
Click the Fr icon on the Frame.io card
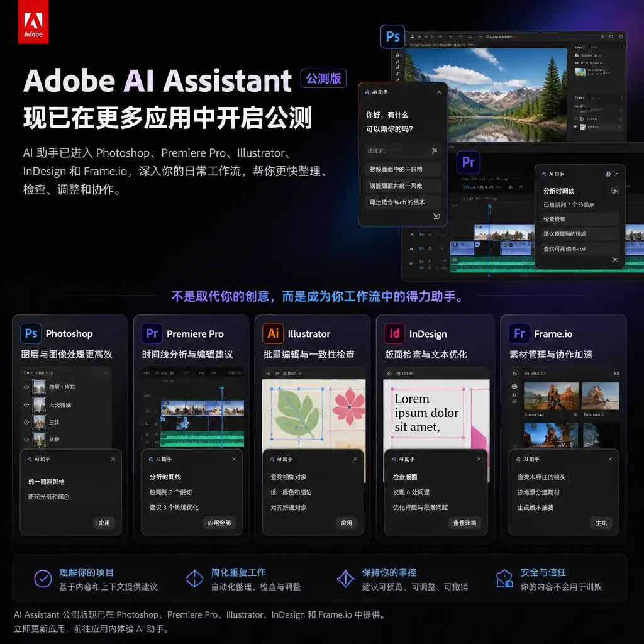click(x=519, y=333)
